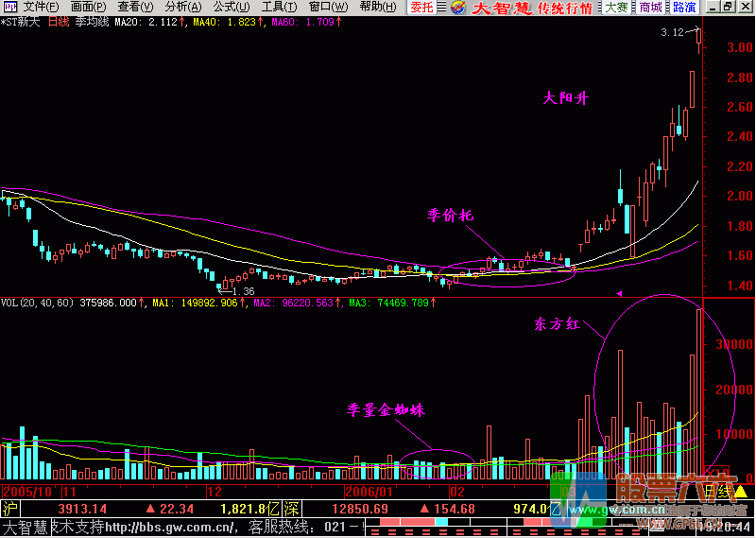Viewport: 756px width, 538px height.
Task: Open the 分析(A) menu
Action: pyautogui.click(x=182, y=8)
